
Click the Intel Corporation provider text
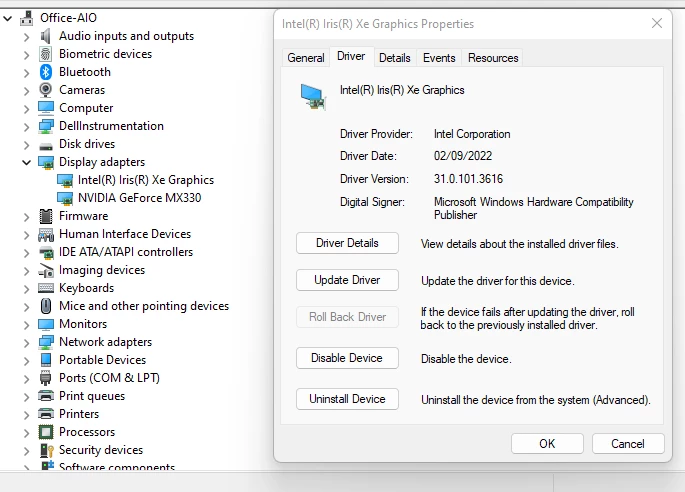tap(472, 134)
